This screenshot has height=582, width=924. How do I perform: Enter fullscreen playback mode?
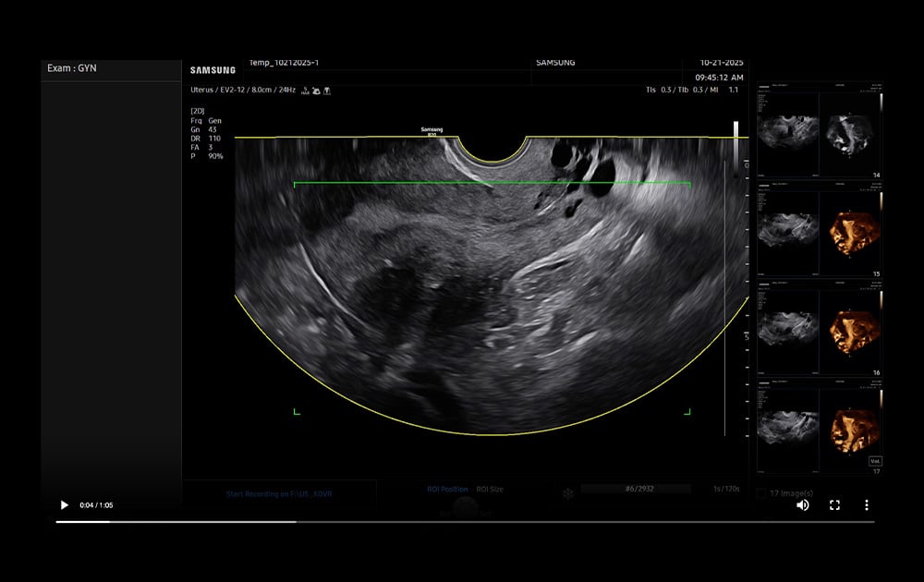(x=834, y=505)
